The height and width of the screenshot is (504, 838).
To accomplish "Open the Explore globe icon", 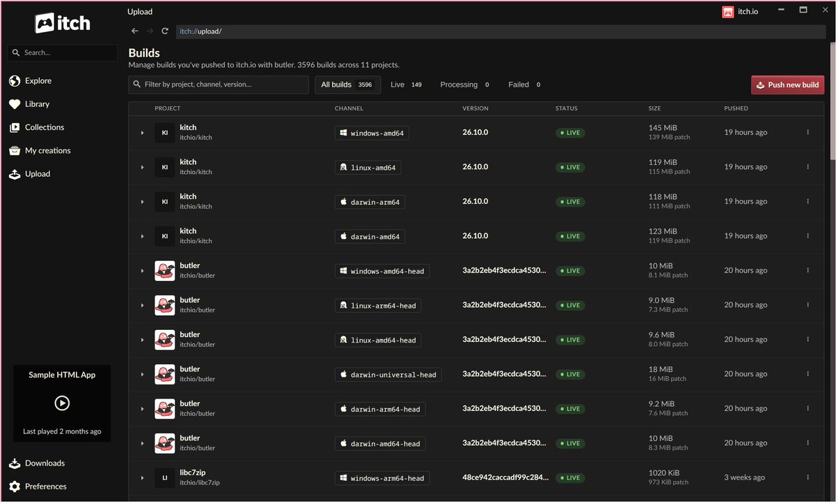I will 15,80.
